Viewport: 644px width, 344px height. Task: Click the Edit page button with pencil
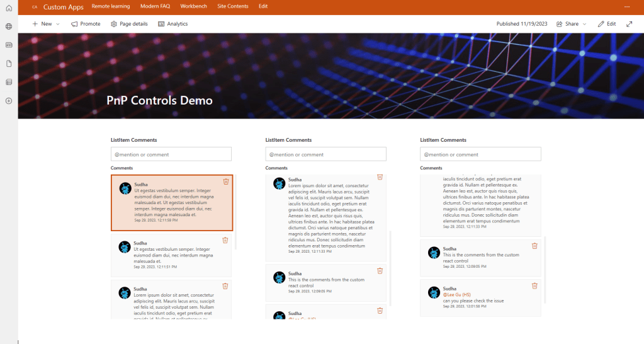click(607, 24)
